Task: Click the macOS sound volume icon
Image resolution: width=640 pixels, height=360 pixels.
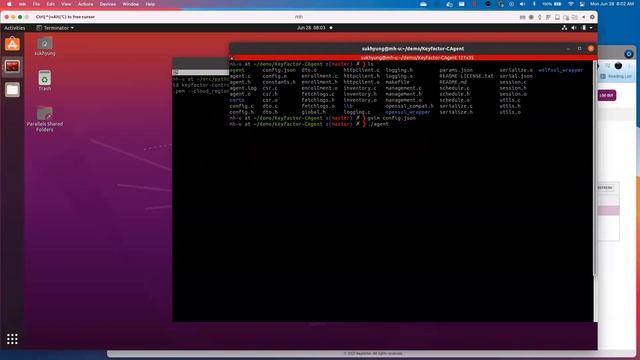Action: (x=522, y=4)
